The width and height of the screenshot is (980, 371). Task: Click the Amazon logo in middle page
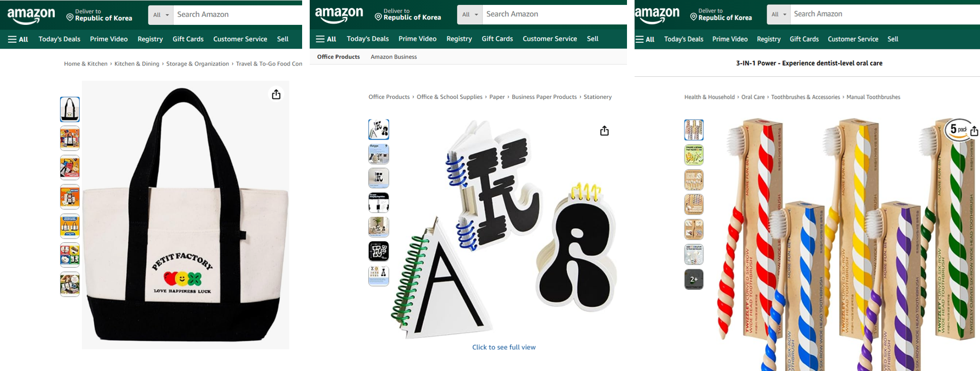click(x=339, y=15)
